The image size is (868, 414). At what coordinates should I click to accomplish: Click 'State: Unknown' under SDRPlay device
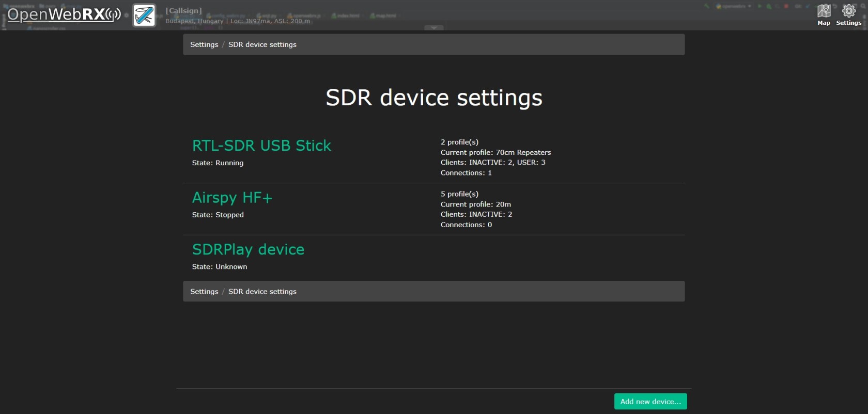220,266
